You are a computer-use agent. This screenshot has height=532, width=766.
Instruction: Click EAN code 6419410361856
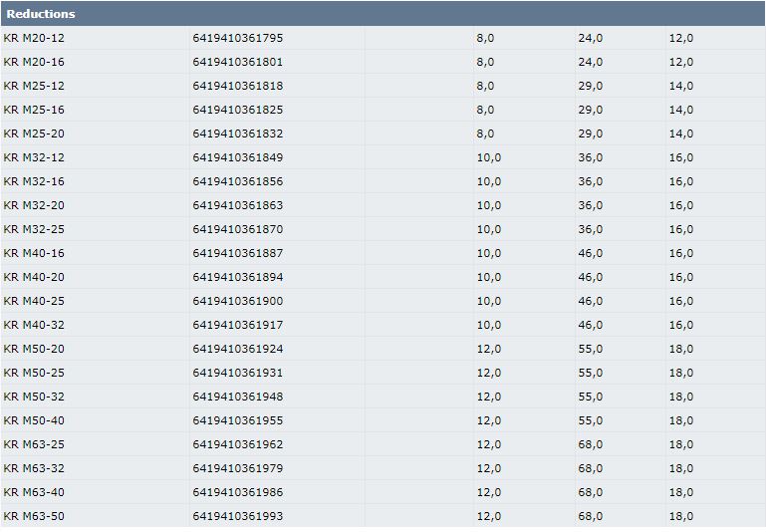click(x=238, y=181)
